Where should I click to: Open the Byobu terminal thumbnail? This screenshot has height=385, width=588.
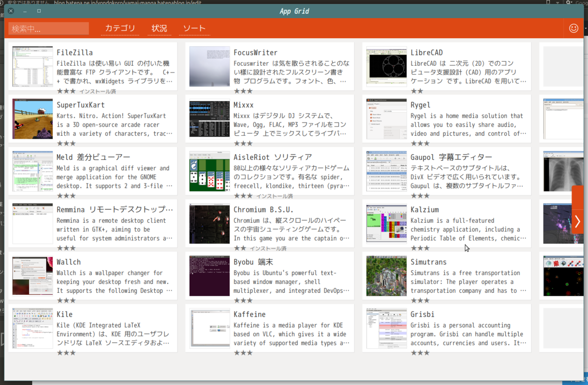210,276
